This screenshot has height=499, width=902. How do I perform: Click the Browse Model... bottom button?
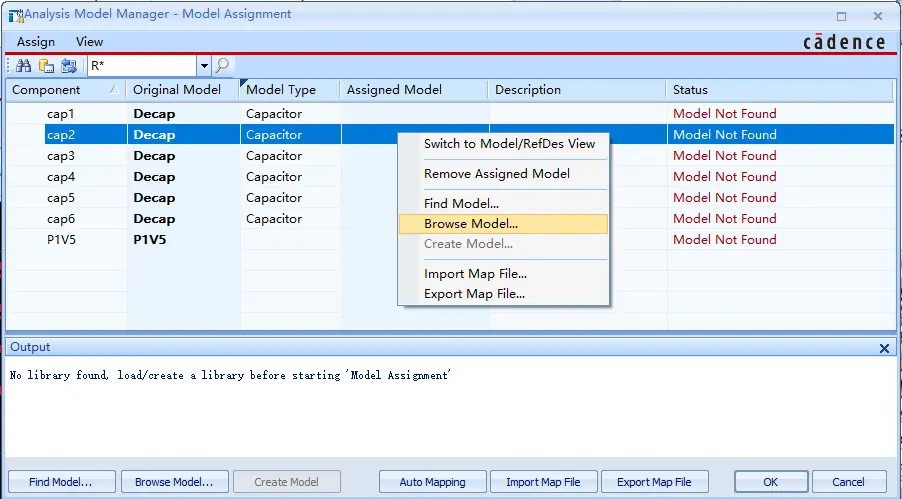click(x=174, y=482)
